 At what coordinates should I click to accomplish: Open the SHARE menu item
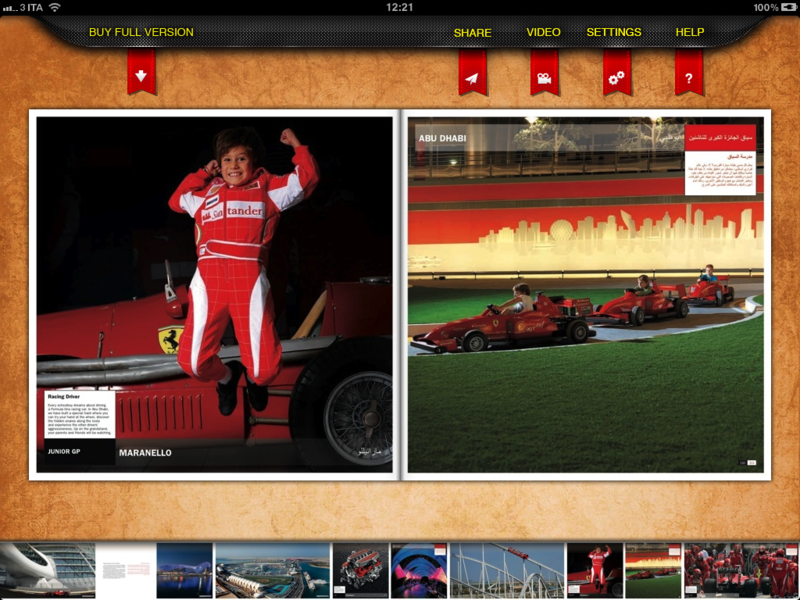tap(472, 33)
